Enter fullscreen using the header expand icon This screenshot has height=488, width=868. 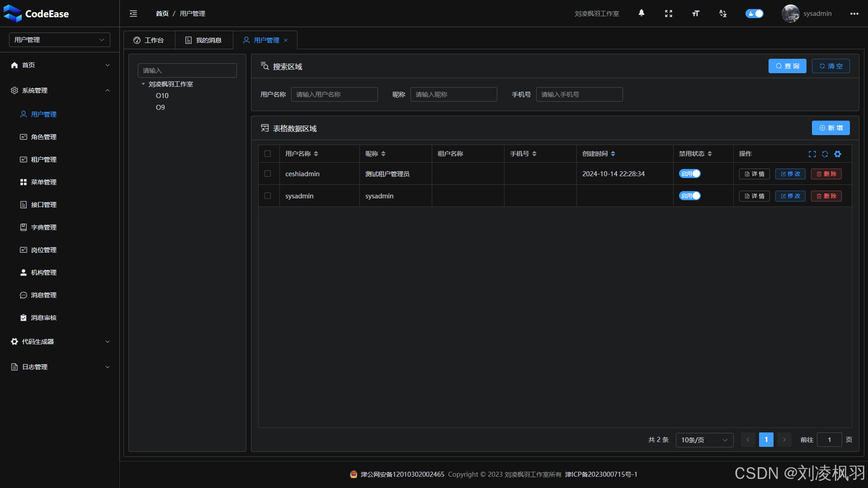pyautogui.click(x=668, y=14)
